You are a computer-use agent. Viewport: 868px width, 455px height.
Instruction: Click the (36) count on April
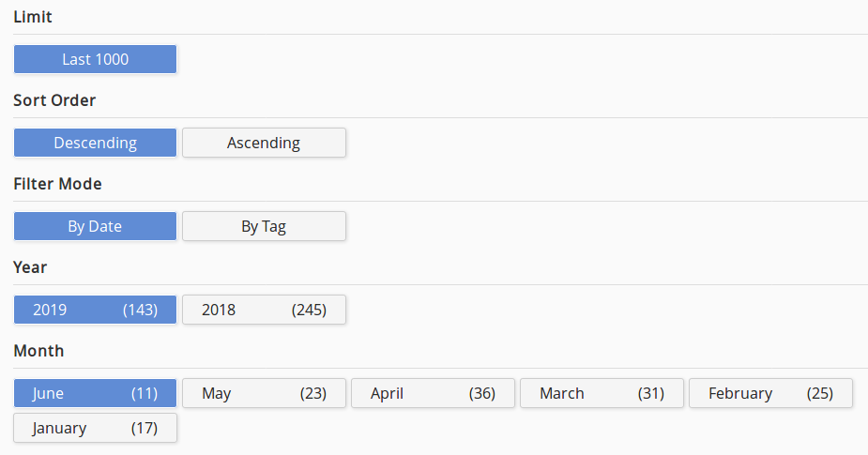pos(482,393)
